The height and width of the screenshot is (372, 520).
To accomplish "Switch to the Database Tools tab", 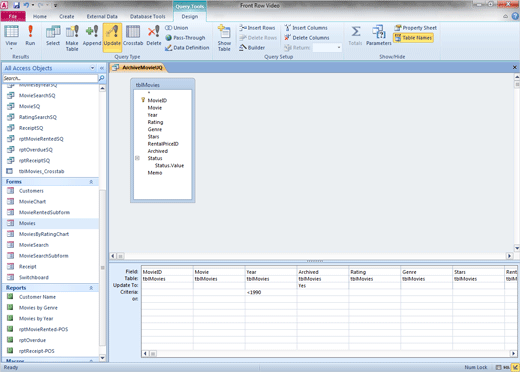I will coord(147,16).
